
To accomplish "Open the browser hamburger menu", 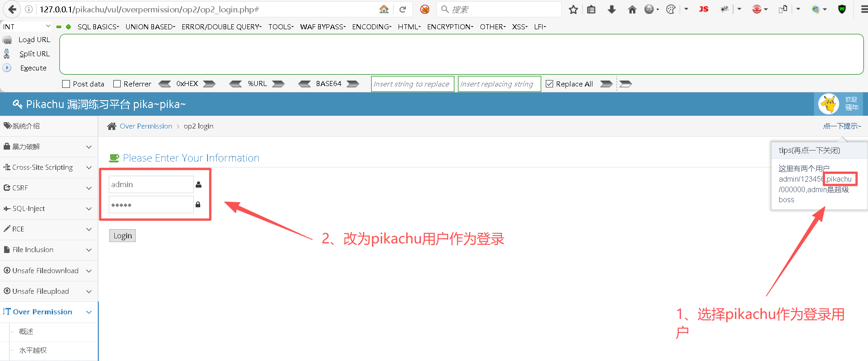I will click(863, 9).
